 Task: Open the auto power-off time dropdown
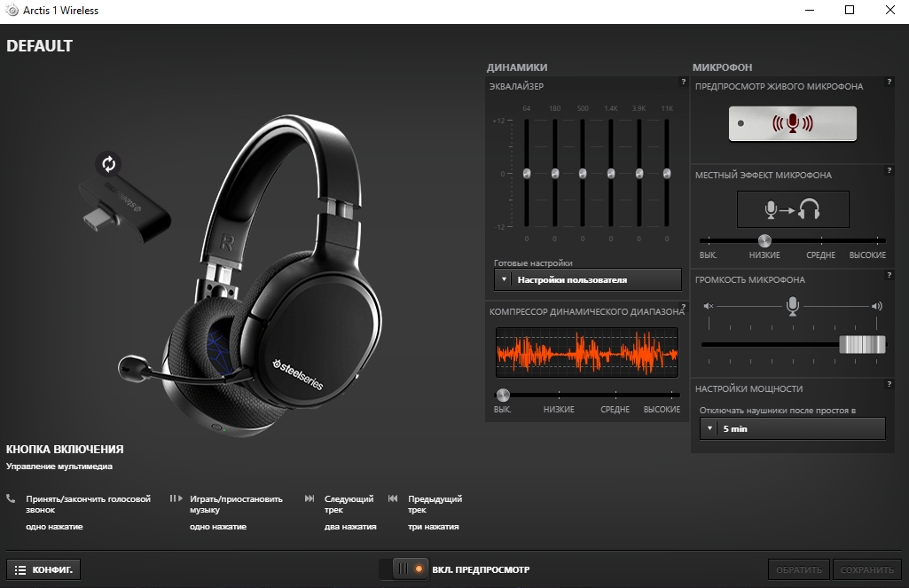click(793, 428)
